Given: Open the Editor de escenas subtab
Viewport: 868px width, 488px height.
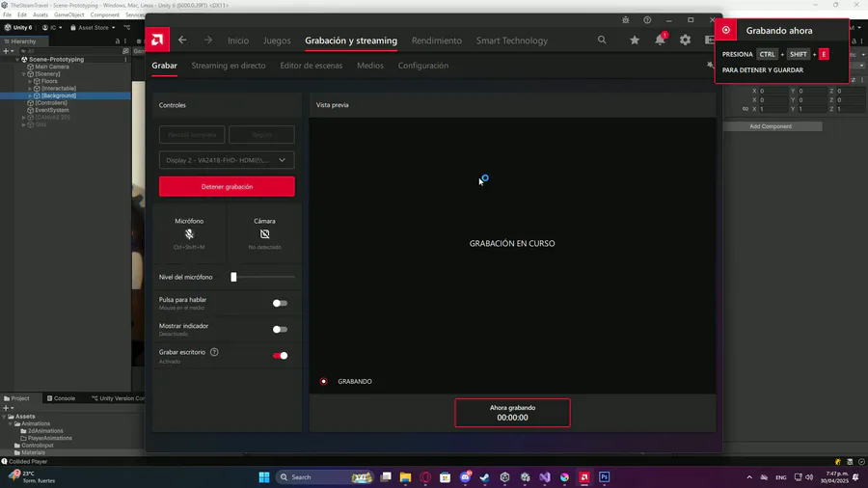Looking at the screenshot, I should (312, 66).
